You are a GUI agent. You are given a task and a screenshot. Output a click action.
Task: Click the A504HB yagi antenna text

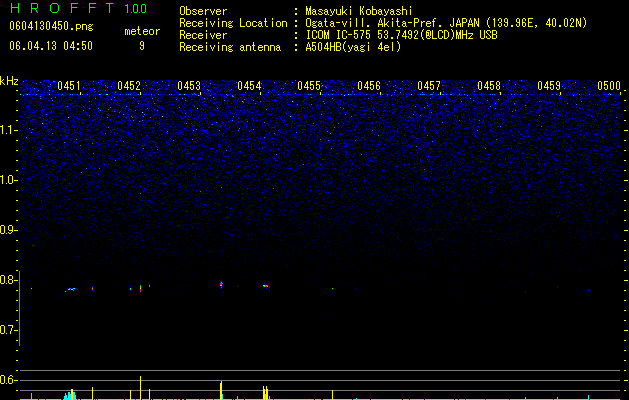point(353,47)
